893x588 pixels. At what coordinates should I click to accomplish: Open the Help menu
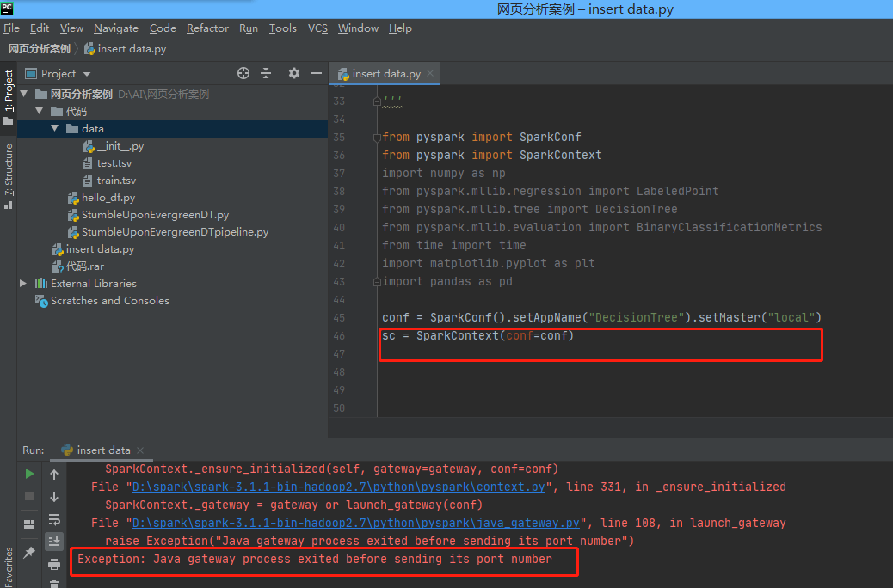pyautogui.click(x=400, y=28)
